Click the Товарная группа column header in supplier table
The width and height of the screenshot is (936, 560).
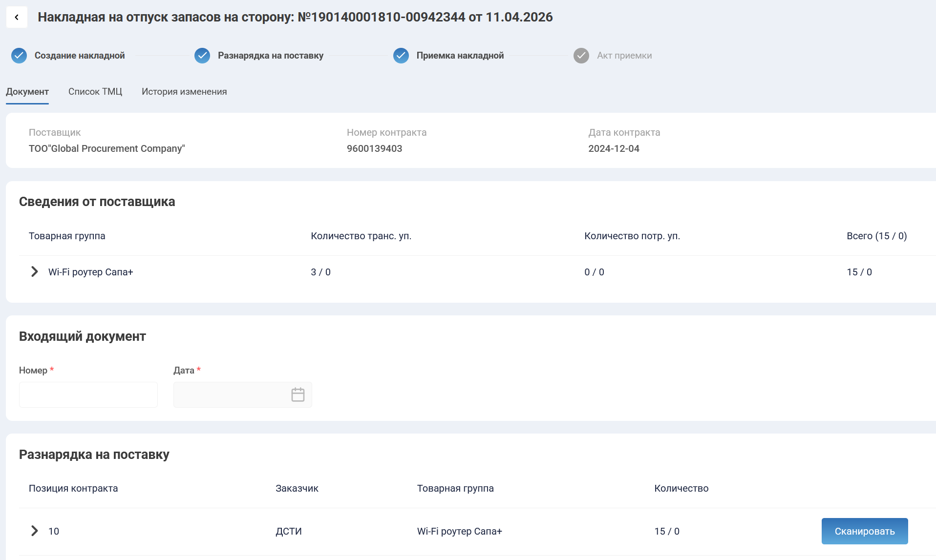(67, 236)
